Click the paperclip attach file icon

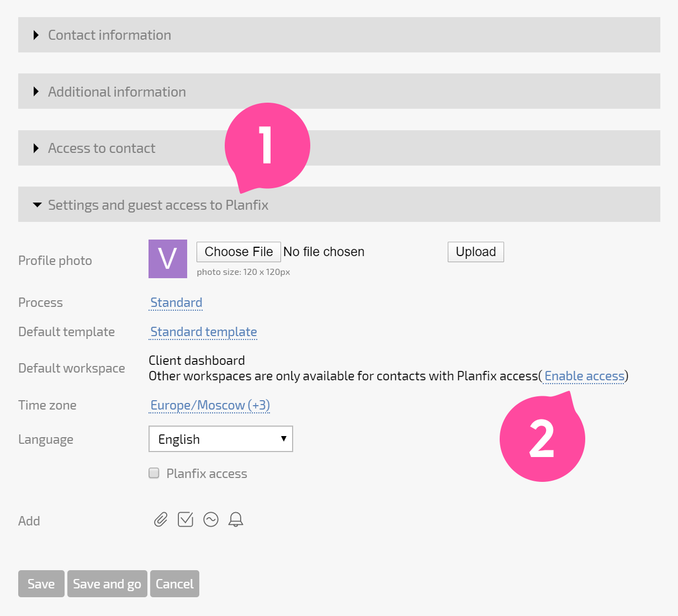point(161,519)
